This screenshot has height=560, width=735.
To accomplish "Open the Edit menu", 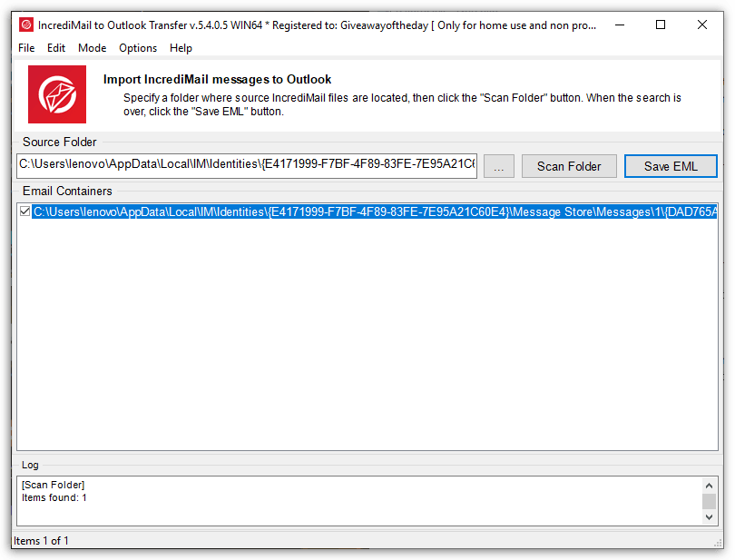I will click(x=56, y=48).
